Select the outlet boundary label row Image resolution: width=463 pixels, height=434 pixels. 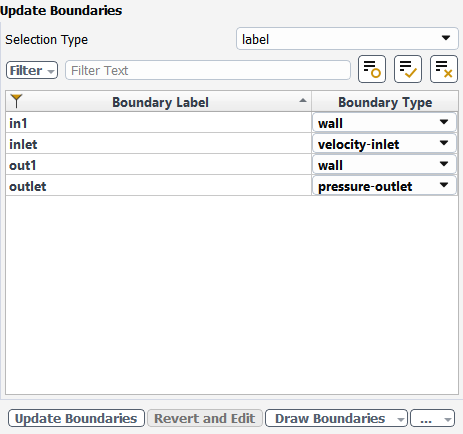coord(159,186)
